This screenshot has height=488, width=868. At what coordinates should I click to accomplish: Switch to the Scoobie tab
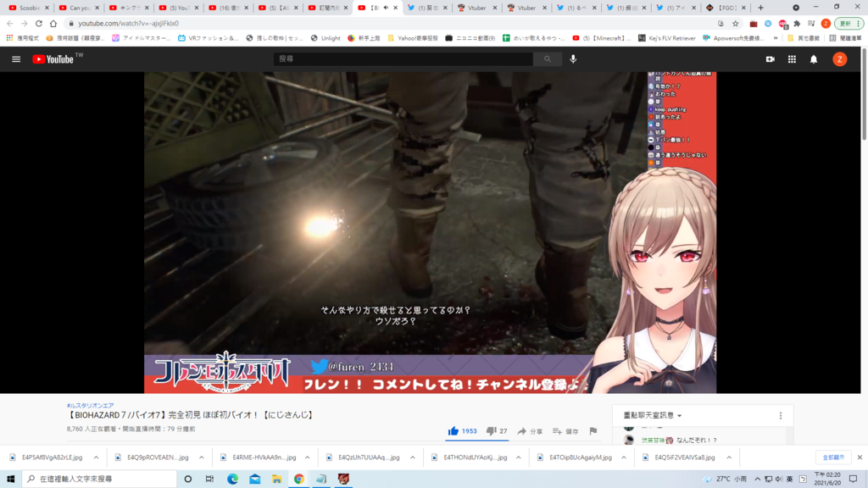[29, 8]
